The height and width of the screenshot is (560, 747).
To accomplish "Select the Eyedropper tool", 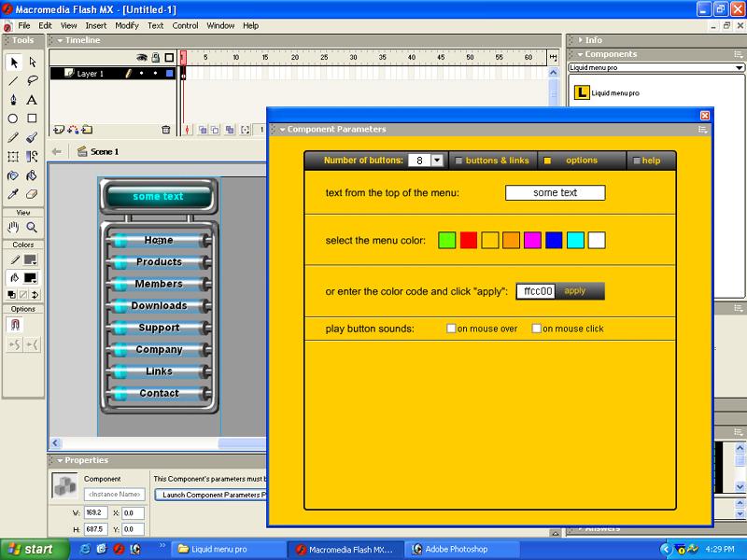I will [13, 194].
